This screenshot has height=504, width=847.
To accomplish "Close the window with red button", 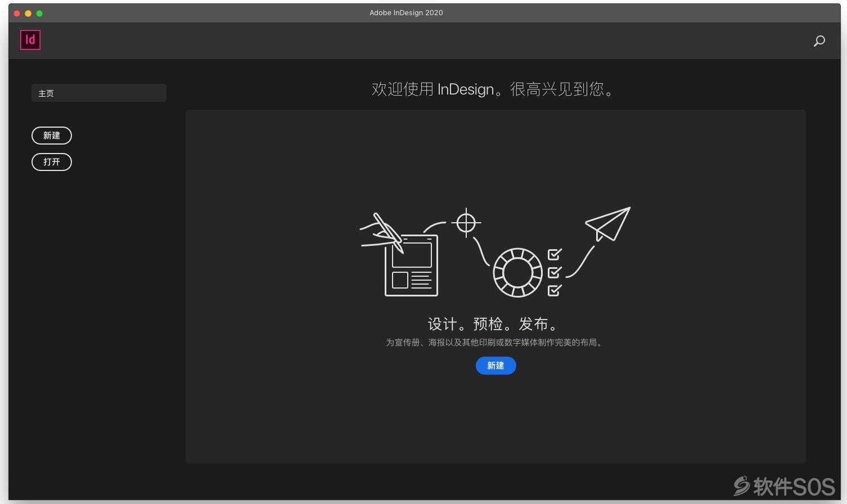I will click(x=17, y=13).
